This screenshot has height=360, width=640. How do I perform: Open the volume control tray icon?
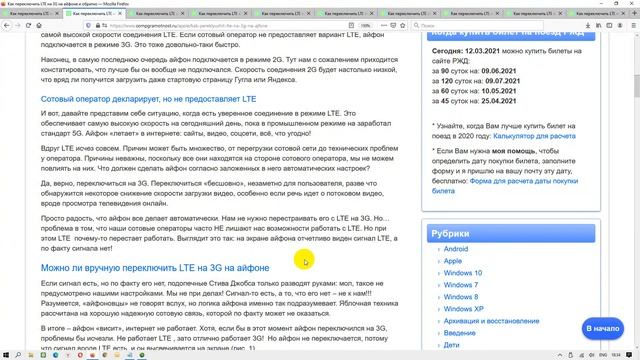coord(592,355)
